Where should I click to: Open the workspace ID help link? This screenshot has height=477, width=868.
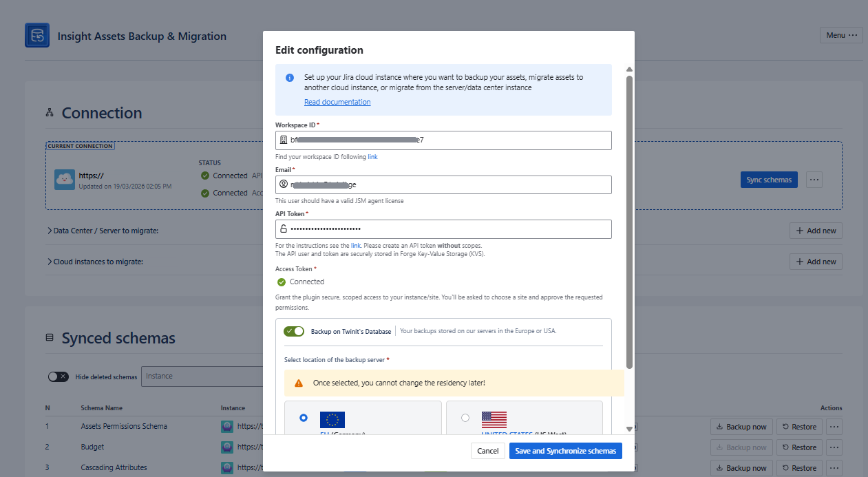pos(372,157)
